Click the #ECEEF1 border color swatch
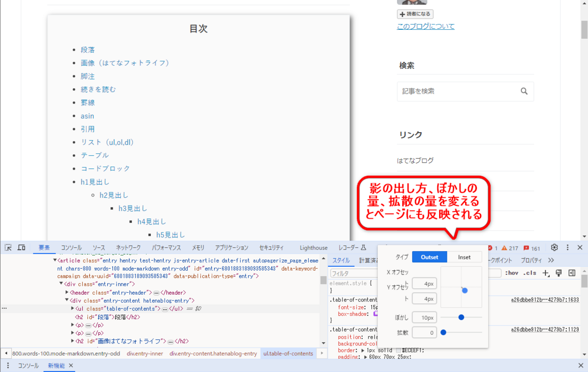Viewport: 588px width, 372px height. click(x=399, y=350)
